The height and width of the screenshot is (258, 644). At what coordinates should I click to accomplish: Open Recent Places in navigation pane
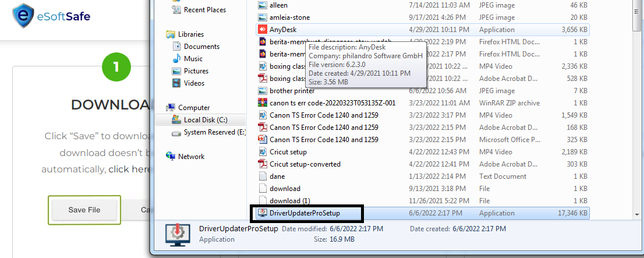(x=205, y=10)
